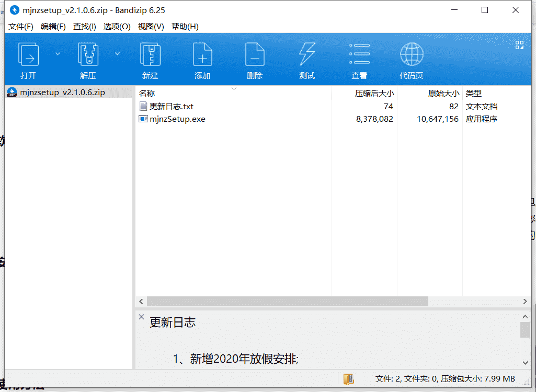Click the horizontal scrollbar right arrow
The image size is (536, 392).
[x=526, y=302]
